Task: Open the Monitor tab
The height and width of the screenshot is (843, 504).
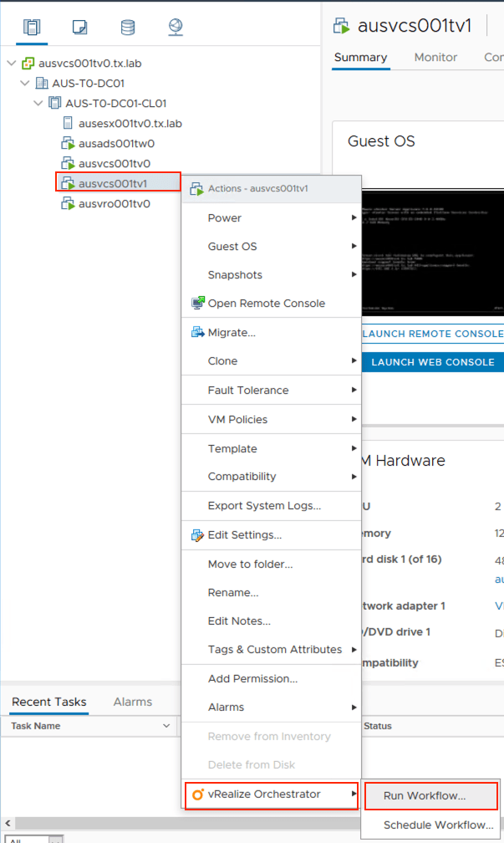Action: point(435,58)
